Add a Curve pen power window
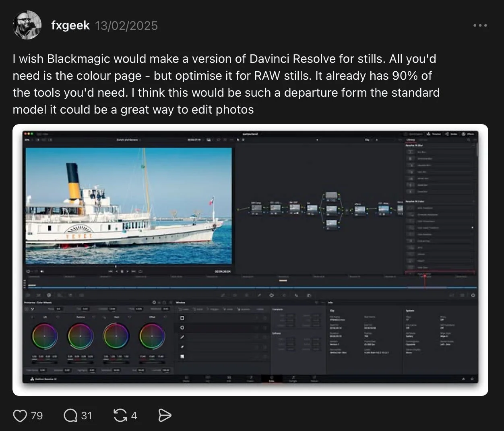Image resolution: width=504 pixels, height=431 pixels. (182, 347)
